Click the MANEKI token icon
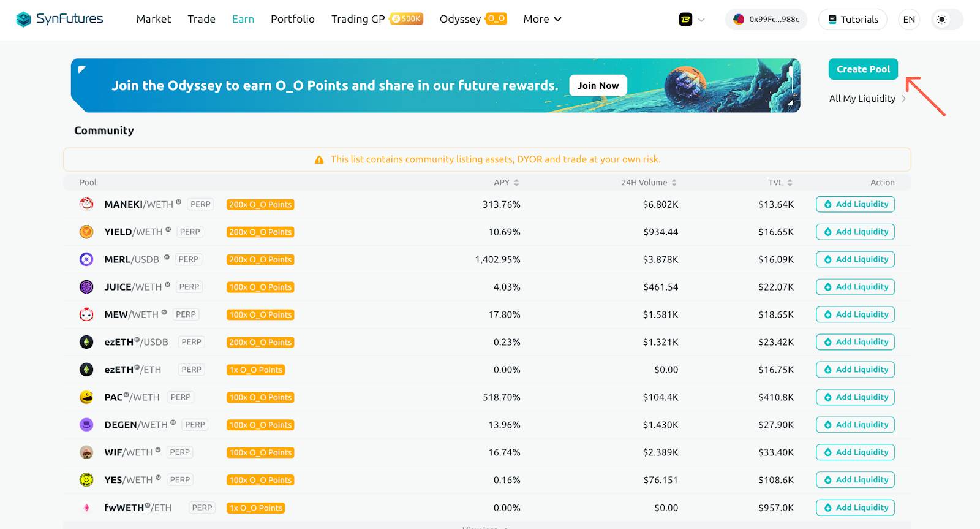The height and width of the screenshot is (529, 980). pos(86,204)
